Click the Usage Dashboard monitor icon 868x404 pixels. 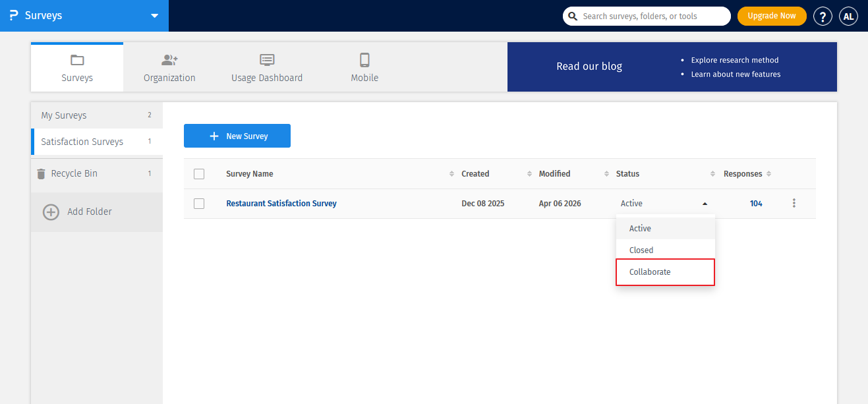coord(267,60)
